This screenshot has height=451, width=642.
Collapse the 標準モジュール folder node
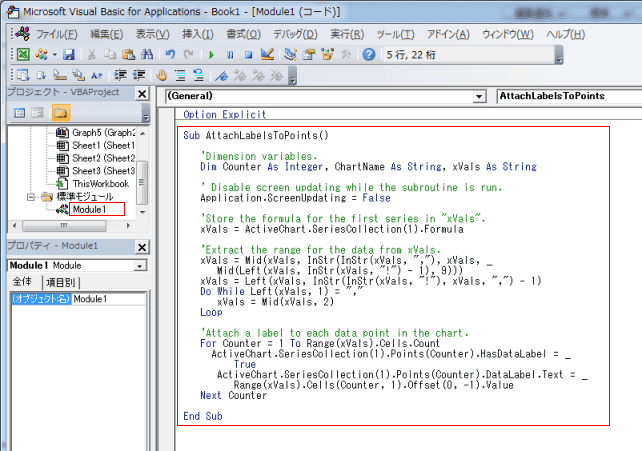(31, 197)
